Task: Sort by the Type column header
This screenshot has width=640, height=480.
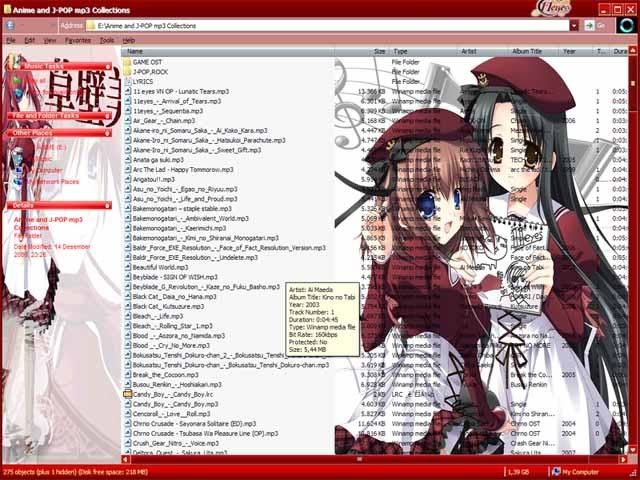Action: [x=424, y=51]
